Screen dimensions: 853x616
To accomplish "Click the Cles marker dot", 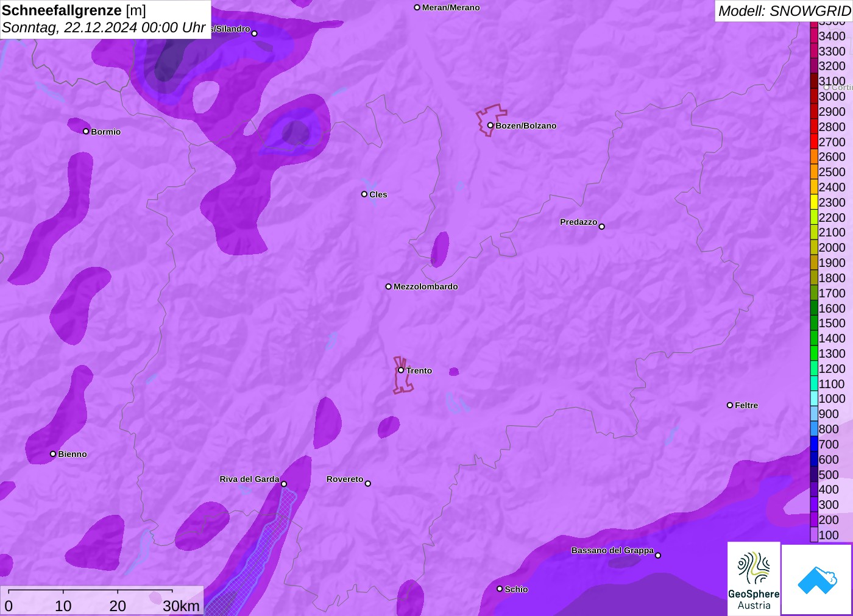I will click(x=364, y=194).
